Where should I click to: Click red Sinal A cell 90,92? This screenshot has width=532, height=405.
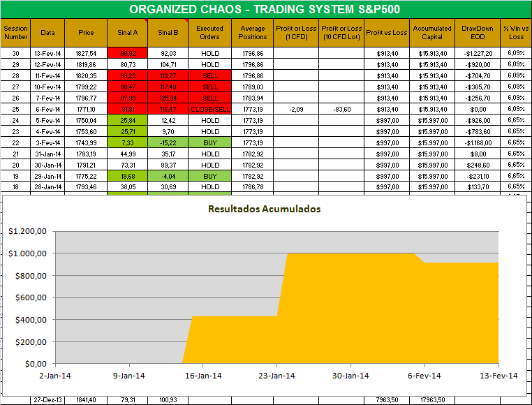128,53
